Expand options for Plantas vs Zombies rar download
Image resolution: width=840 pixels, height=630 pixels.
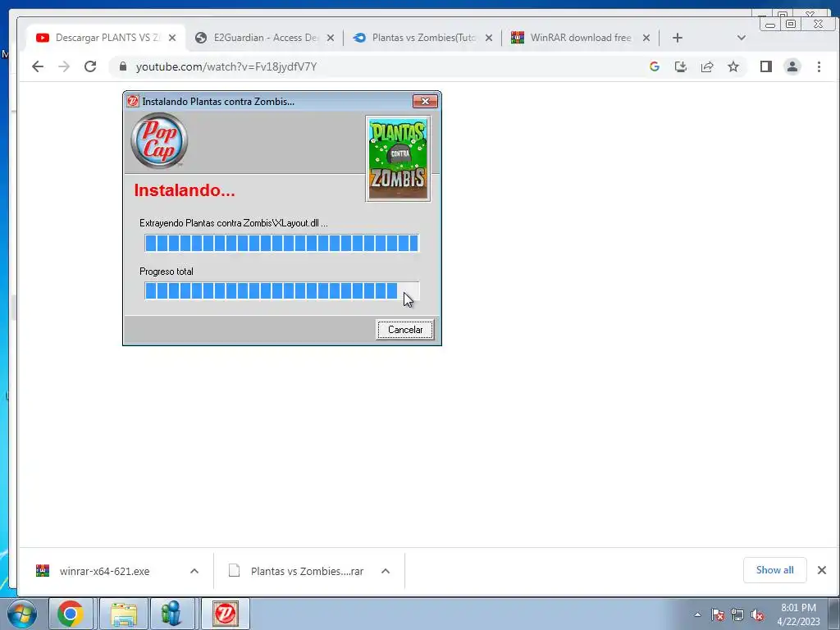386,571
